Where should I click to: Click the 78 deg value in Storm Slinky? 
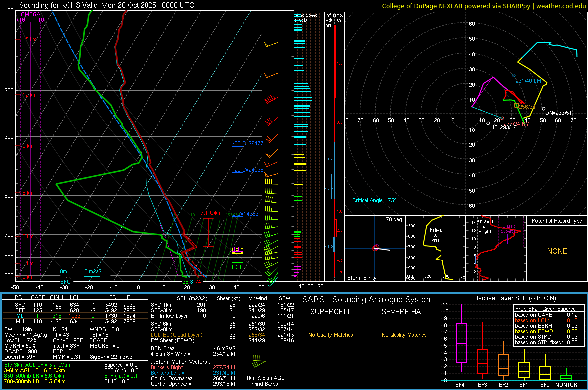394,219
